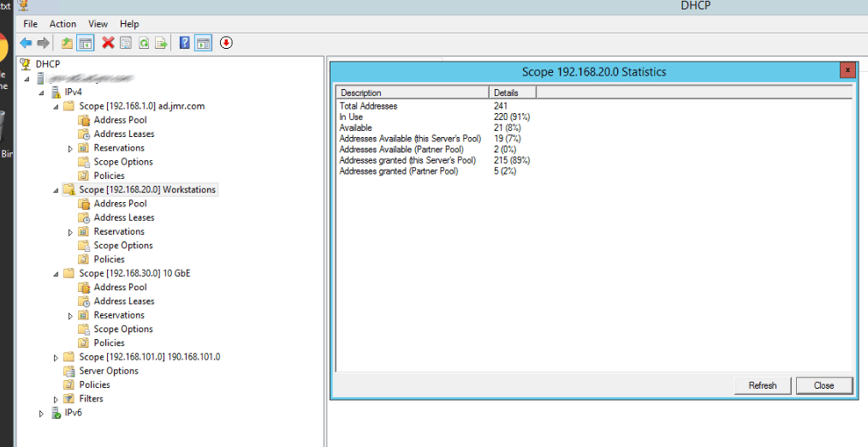Click the blue Back arrow in toolbar
The height and width of the screenshot is (447, 868).
(26, 43)
